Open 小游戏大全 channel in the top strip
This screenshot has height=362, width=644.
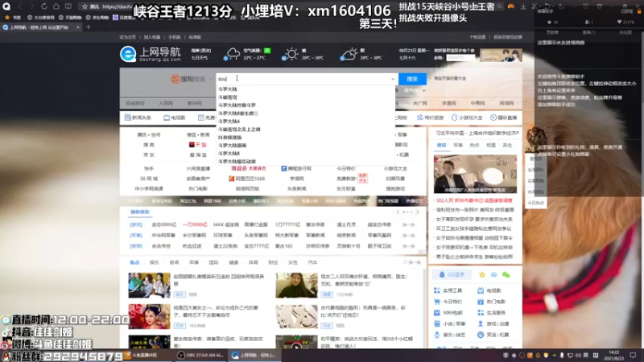(467, 117)
